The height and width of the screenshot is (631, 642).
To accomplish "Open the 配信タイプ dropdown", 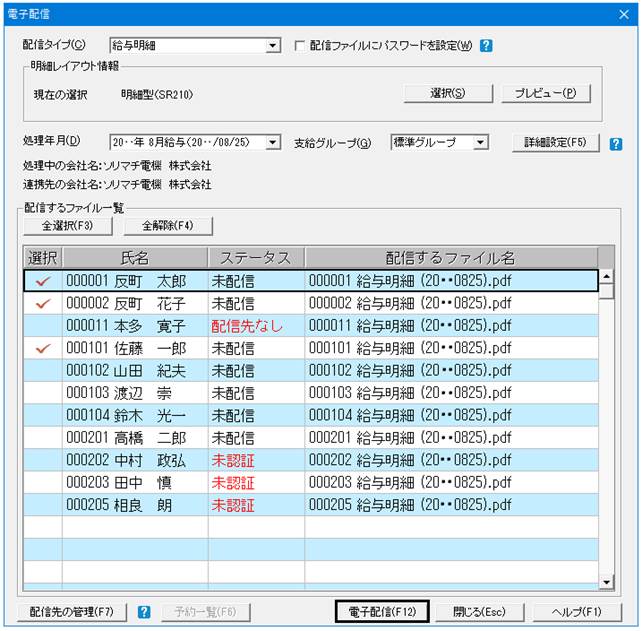I will tap(273, 45).
